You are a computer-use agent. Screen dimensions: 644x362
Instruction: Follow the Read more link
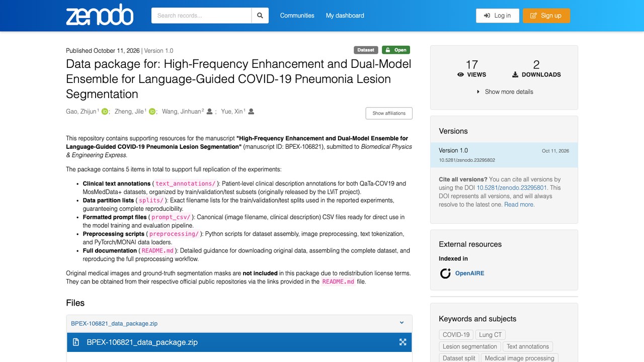point(519,205)
